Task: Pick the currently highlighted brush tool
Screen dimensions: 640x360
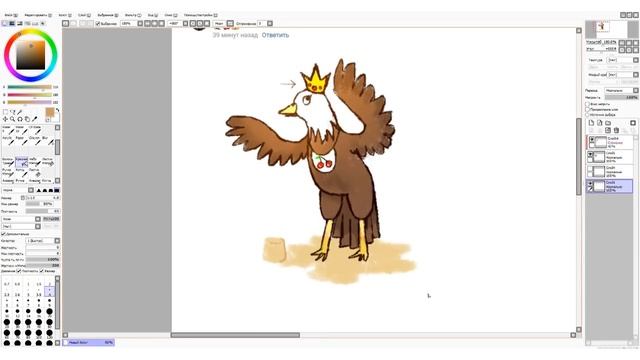Action: [22, 162]
